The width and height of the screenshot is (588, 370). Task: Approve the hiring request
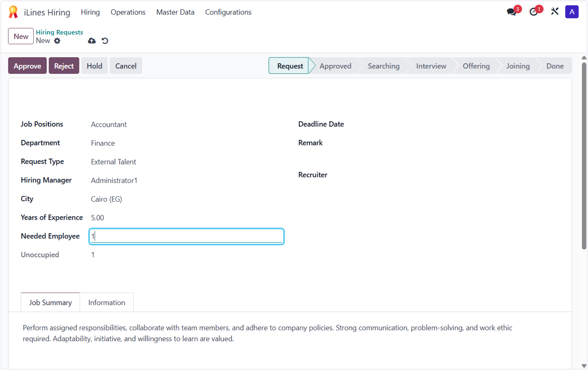(x=27, y=66)
